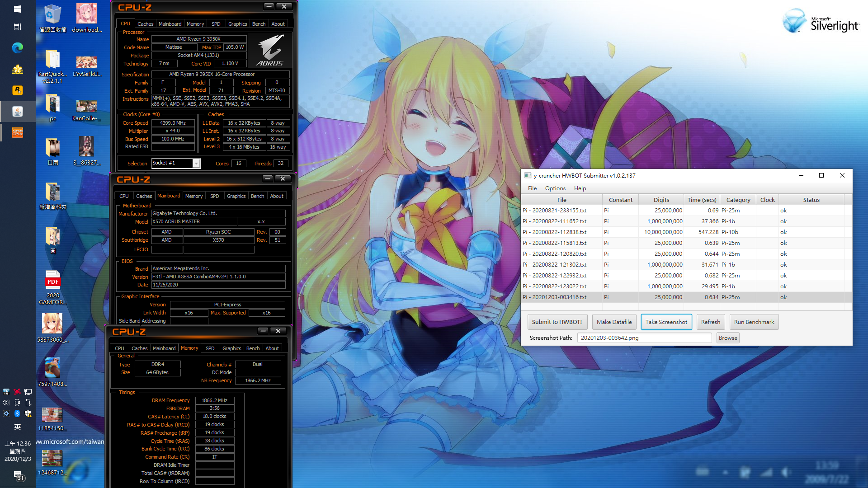Open SPD tab in top CPU-Z window
The height and width of the screenshot is (488, 868).
pyautogui.click(x=216, y=24)
